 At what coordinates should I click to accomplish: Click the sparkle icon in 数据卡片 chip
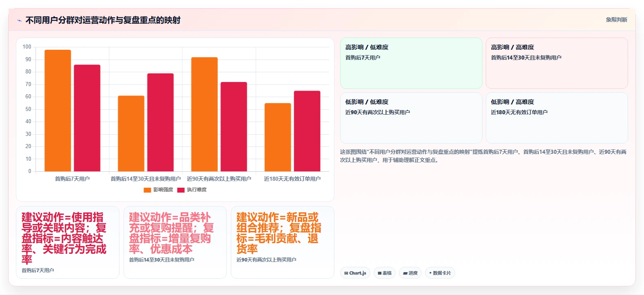(430, 273)
